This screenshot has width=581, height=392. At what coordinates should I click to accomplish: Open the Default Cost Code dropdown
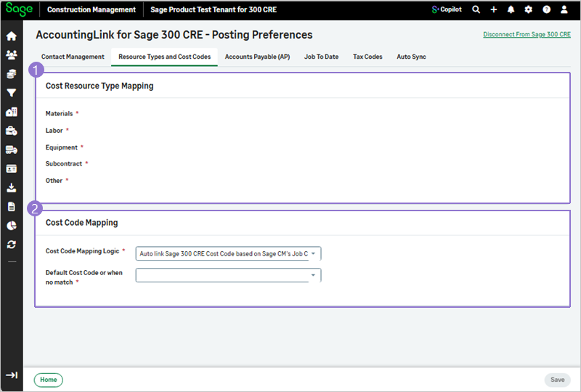[x=228, y=275]
